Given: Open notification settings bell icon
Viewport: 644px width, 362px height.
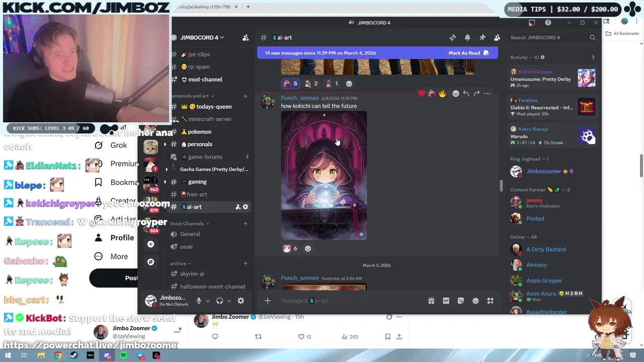Looking at the screenshot, I should pyautogui.click(x=467, y=38).
